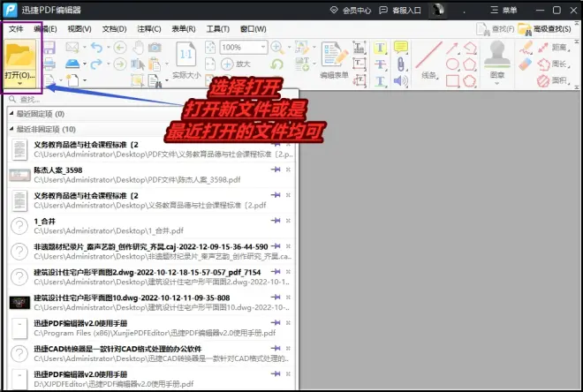The height and width of the screenshot is (392, 583).
Task: Pin the 陈杰人案_3598 recent file
Action: point(276,170)
